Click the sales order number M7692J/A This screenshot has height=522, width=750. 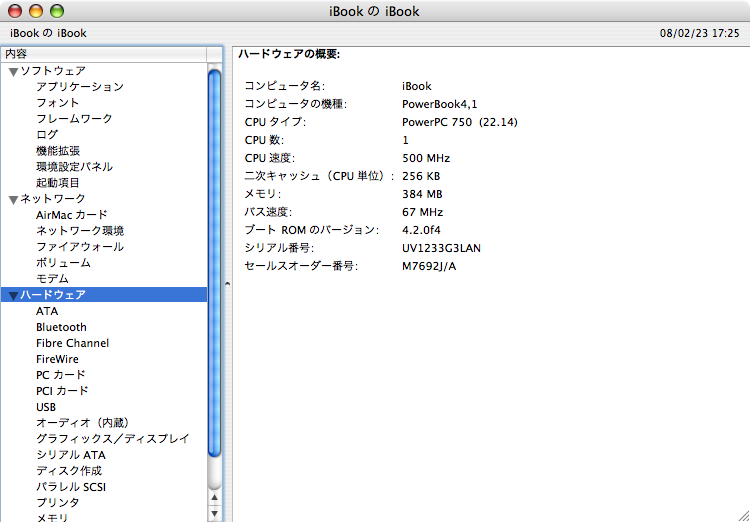[x=429, y=267]
